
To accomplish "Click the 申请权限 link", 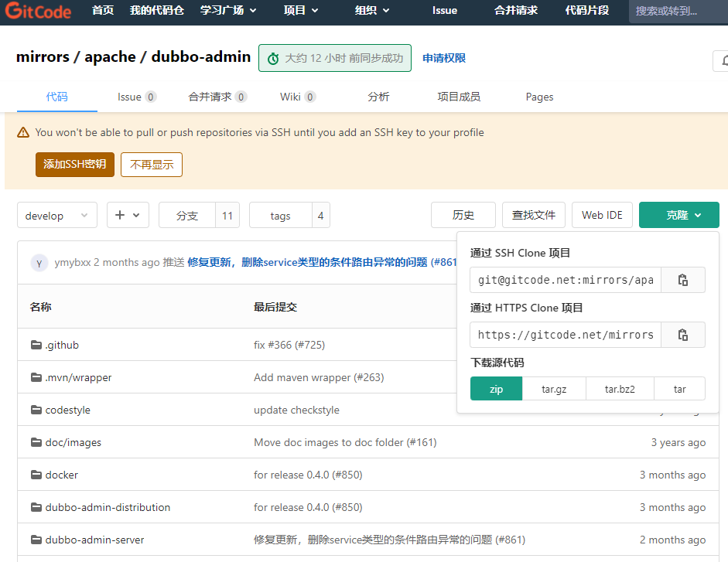I will point(444,58).
